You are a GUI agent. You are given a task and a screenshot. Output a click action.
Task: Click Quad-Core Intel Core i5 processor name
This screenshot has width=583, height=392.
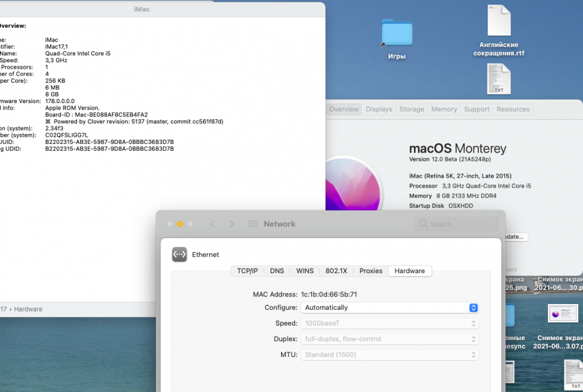(x=78, y=54)
